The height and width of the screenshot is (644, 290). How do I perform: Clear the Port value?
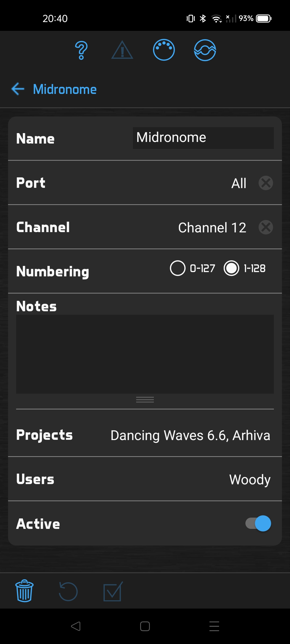(x=266, y=183)
